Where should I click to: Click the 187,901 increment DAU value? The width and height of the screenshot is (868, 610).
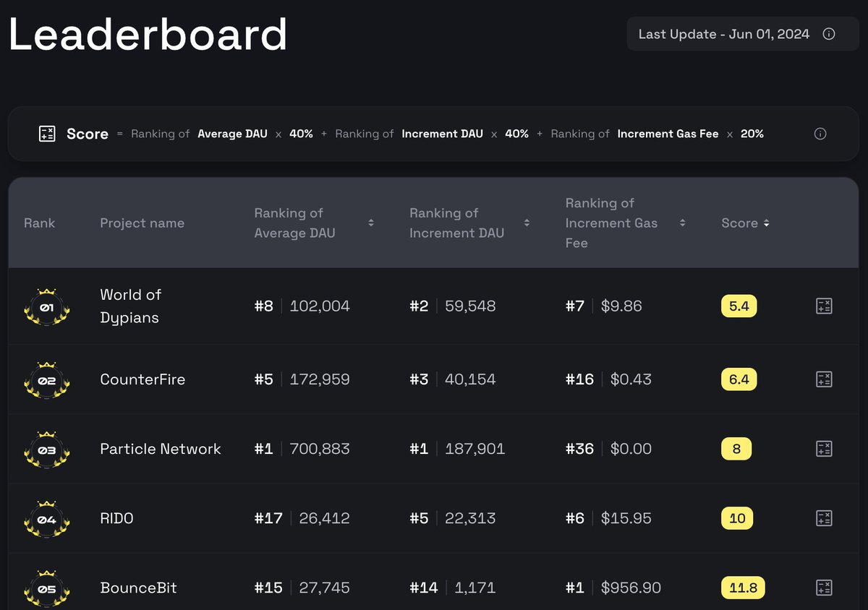(475, 449)
